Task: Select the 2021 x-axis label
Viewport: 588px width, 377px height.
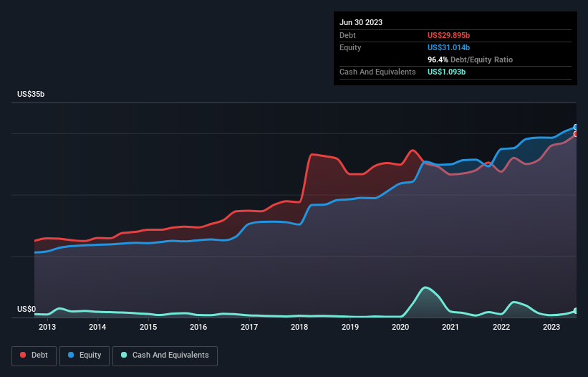Action: click(x=450, y=327)
